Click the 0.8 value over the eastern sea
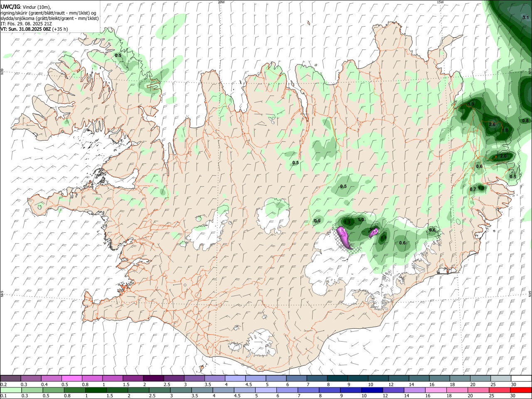The height and width of the screenshot is (399, 532). (525, 121)
